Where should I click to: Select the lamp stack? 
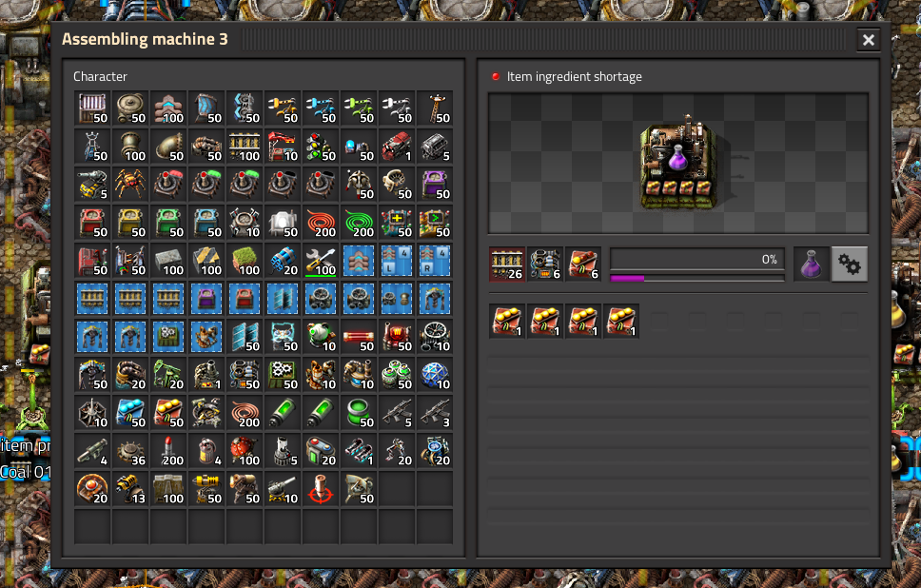click(283, 223)
